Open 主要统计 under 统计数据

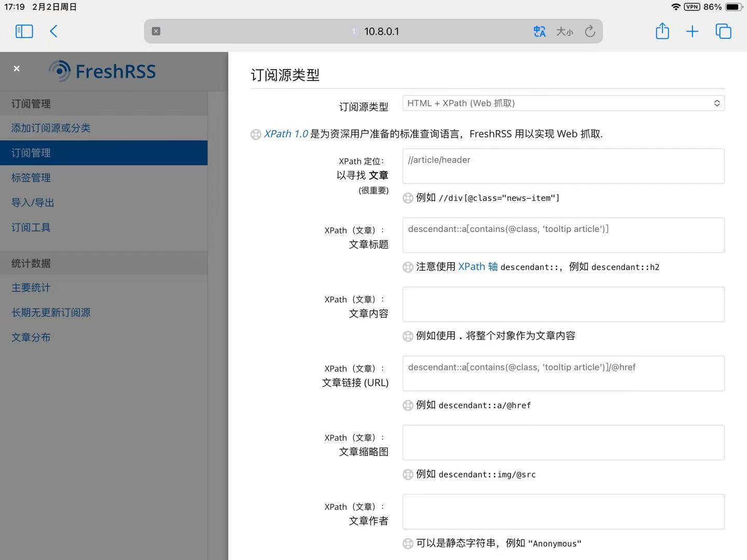coord(31,287)
